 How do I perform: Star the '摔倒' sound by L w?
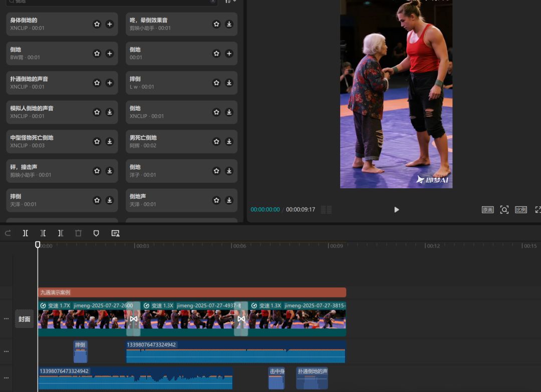(x=216, y=83)
